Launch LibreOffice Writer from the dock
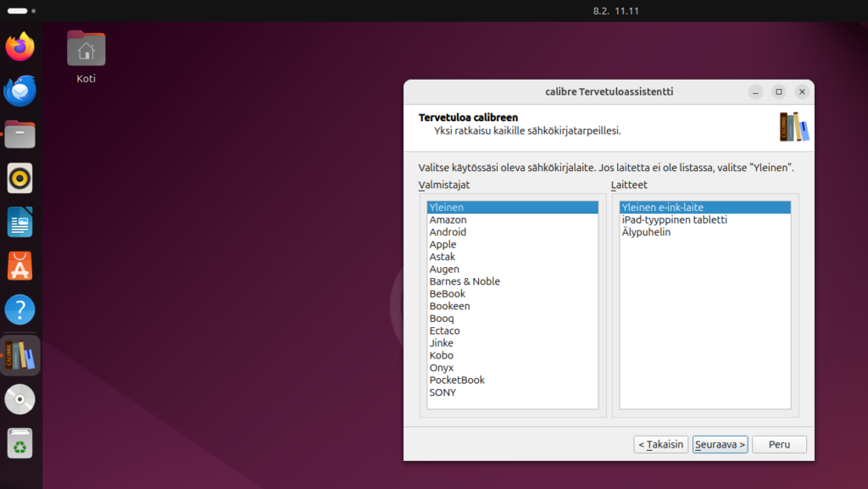This screenshot has height=489, width=868. pyautogui.click(x=20, y=222)
